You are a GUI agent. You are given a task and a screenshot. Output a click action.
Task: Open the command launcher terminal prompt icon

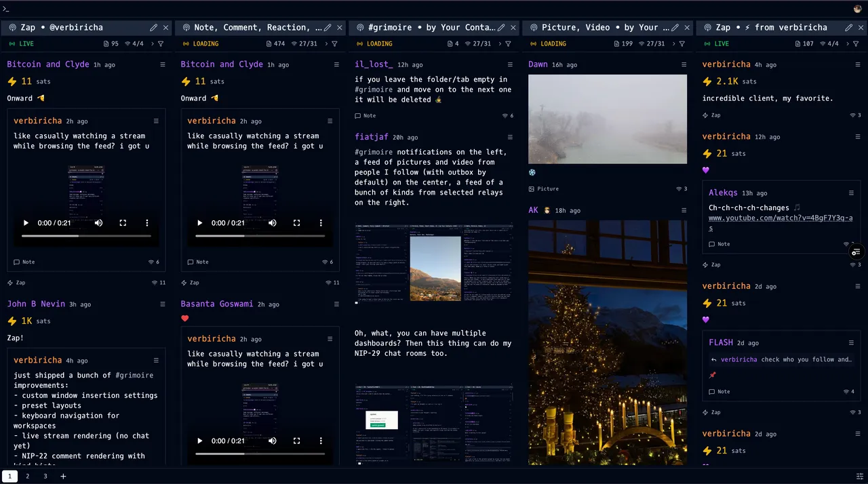pyautogui.click(x=6, y=8)
